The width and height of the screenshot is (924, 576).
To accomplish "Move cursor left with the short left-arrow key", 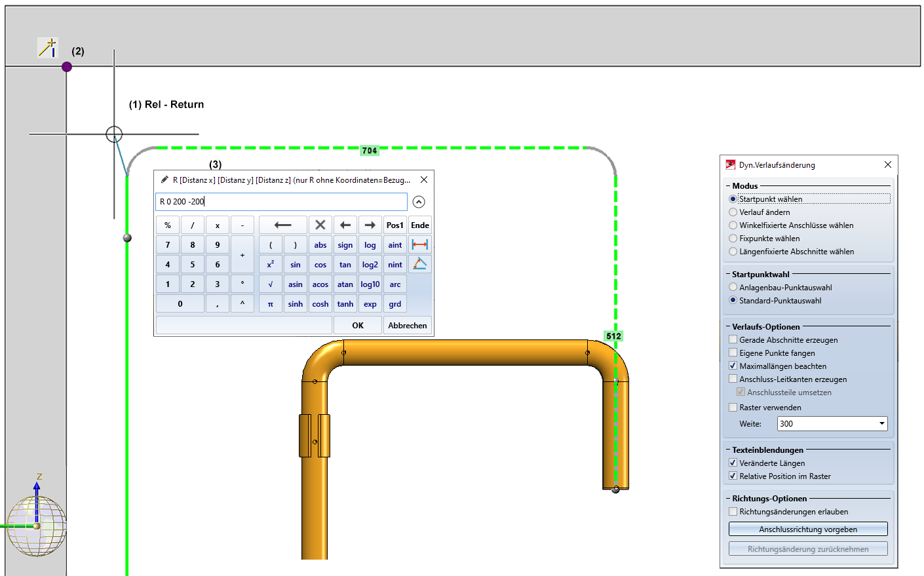I will click(345, 225).
